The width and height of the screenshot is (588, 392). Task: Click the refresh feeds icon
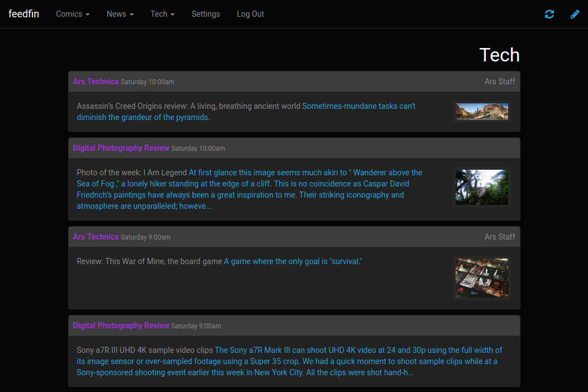coord(549,15)
